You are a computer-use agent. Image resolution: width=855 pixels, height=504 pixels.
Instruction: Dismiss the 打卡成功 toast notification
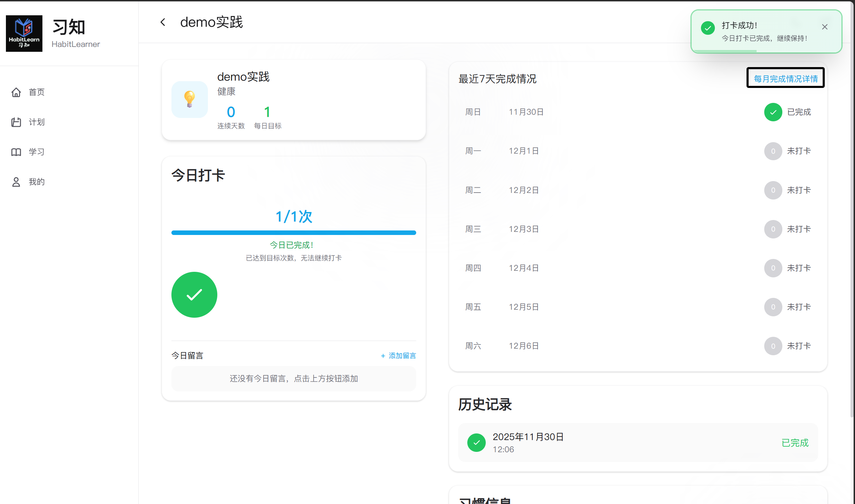click(x=825, y=26)
